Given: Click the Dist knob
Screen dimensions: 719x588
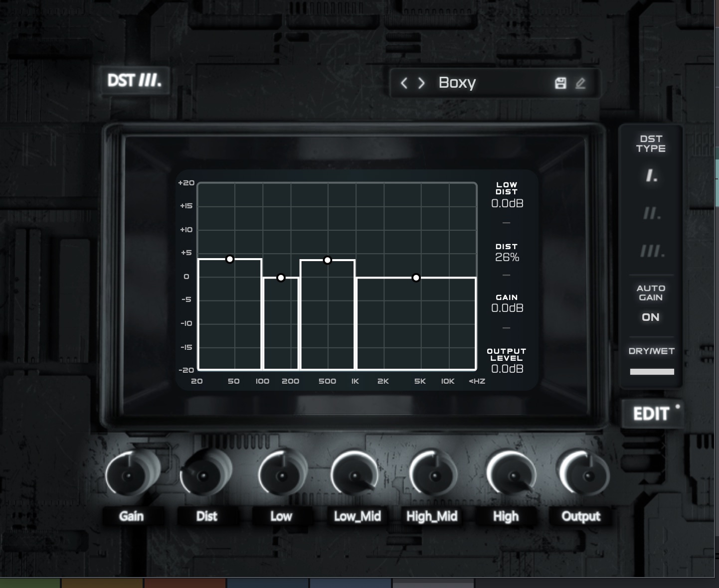Looking at the screenshot, I should pos(204,475).
